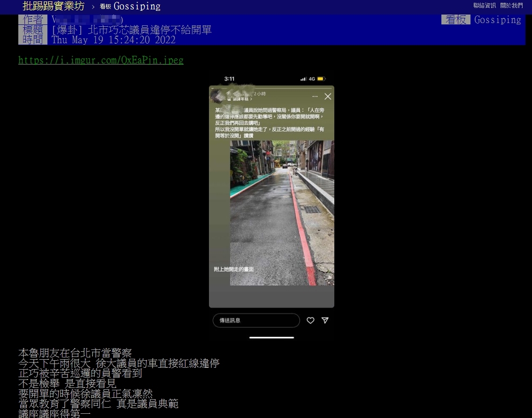
Task: Click the 看板 label in article header
Action: click(455, 20)
